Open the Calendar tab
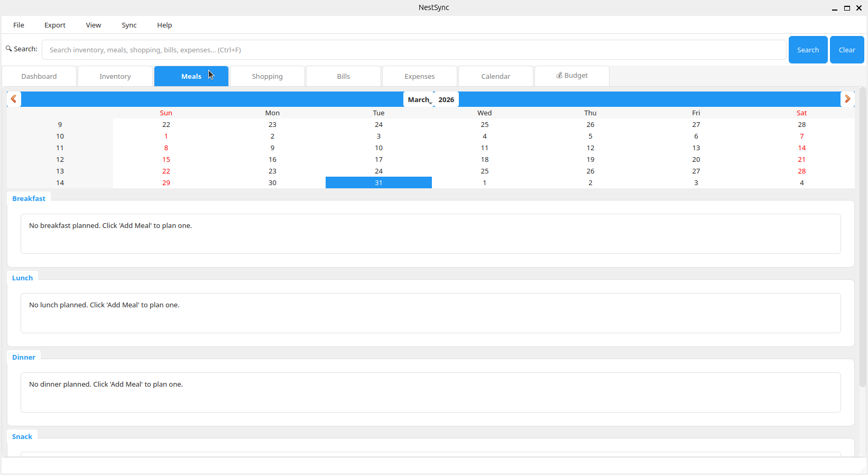868x475 pixels. coord(496,76)
